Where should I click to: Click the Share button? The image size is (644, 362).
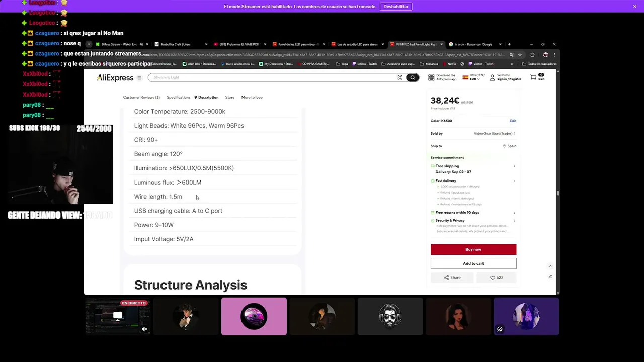[x=452, y=277]
